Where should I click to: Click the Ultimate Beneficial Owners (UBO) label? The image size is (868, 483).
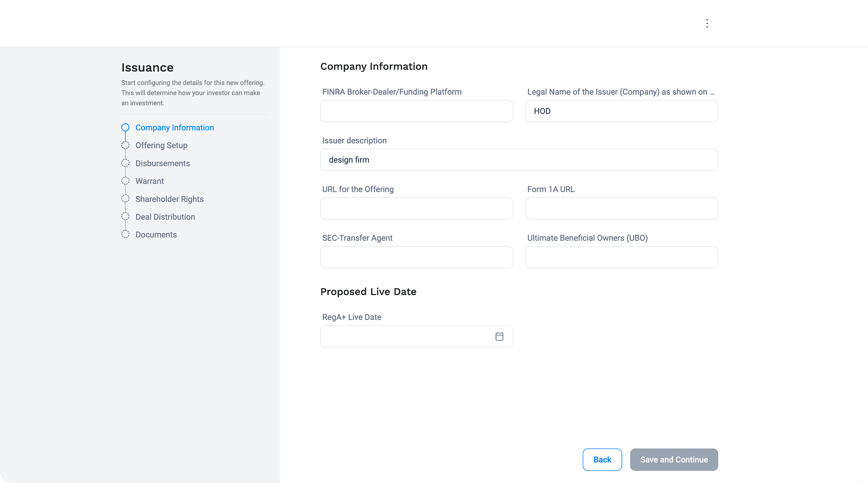[x=587, y=238]
